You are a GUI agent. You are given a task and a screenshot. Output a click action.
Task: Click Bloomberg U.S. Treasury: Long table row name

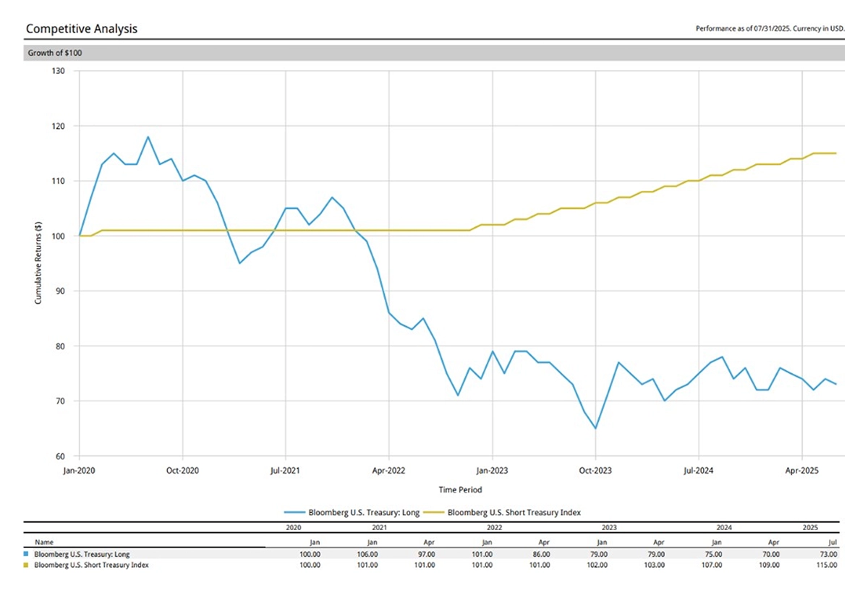pyautogui.click(x=82, y=553)
